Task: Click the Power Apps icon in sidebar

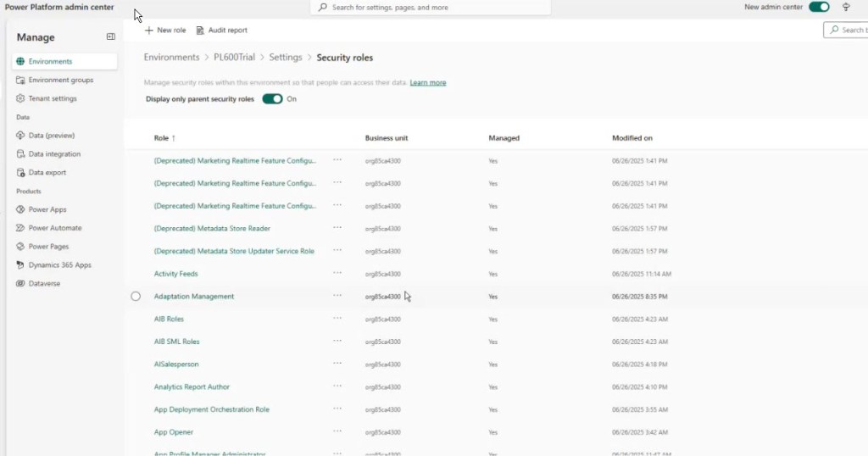Action: [21, 209]
